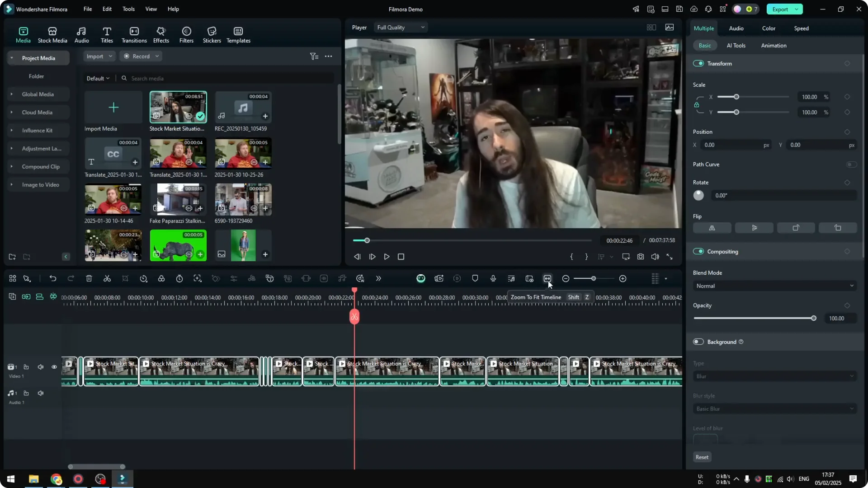Screen dimensions: 868x488
Task: Click the Zoom To Fit Timeline icon
Action: (547, 278)
